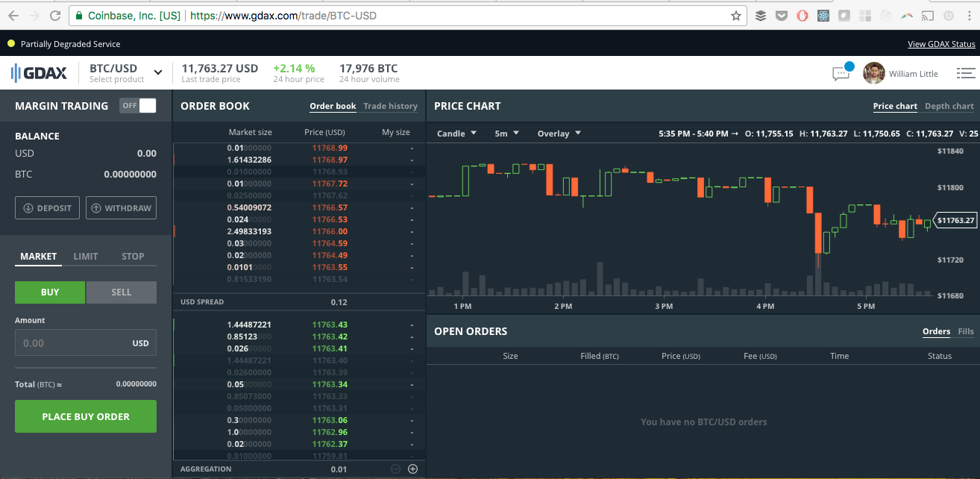
Task: Increase order book aggregation with plus icon
Action: 412,469
